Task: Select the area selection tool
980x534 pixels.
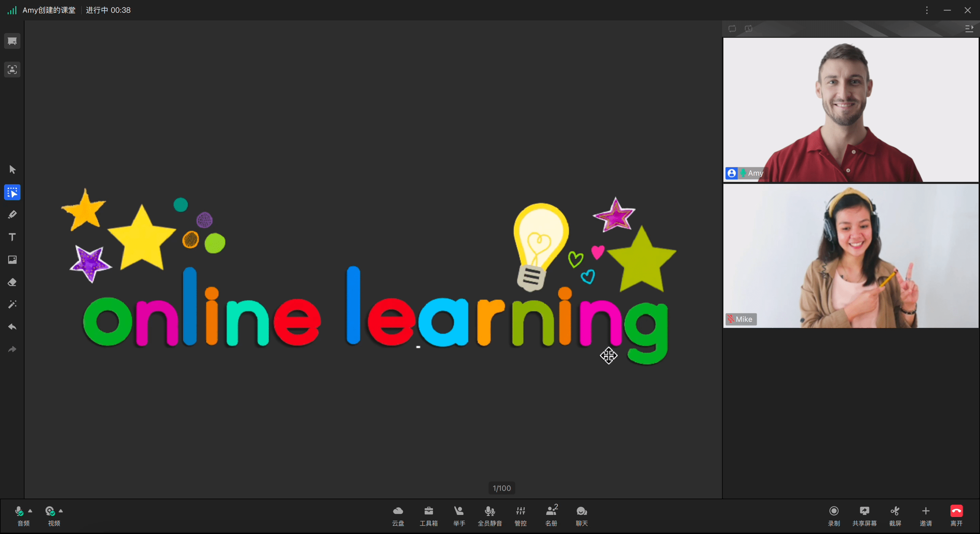Action: [x=12, y=192]
